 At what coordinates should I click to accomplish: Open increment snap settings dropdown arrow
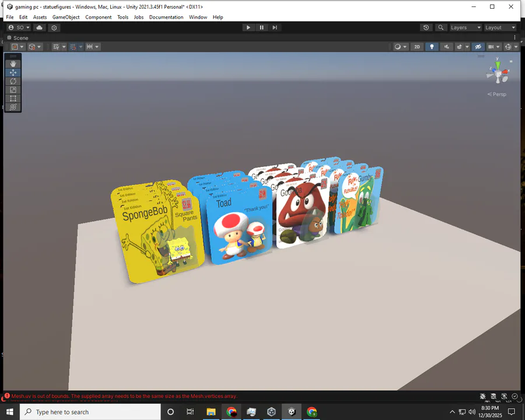click(97, 47)
